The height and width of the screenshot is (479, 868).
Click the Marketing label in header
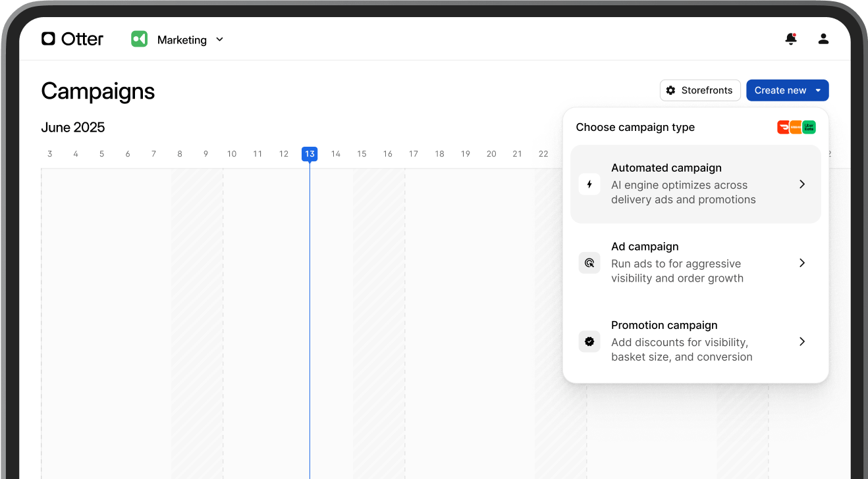click(x=182, y=40)
